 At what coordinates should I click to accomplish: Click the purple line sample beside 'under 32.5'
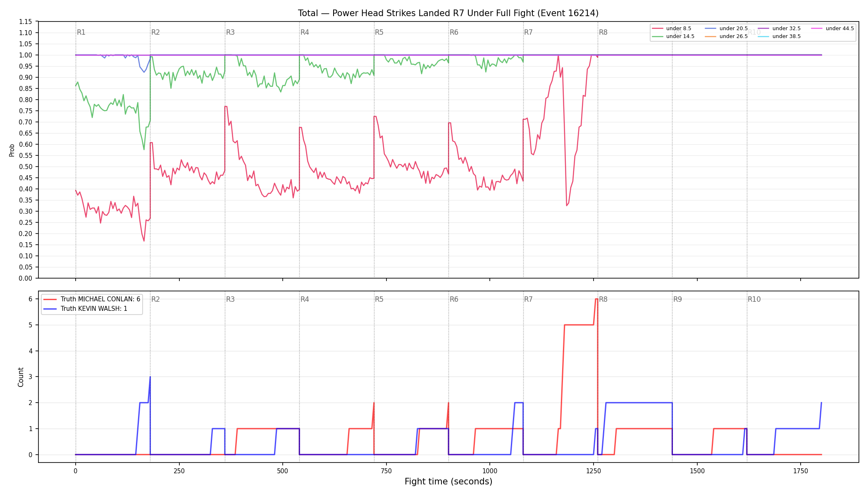pos(764,29)
